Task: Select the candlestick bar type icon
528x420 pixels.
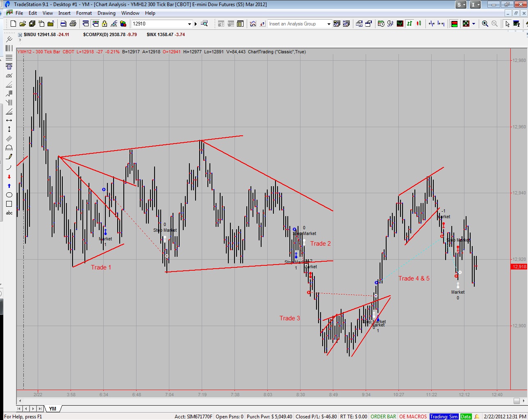Action: [419, 24]
